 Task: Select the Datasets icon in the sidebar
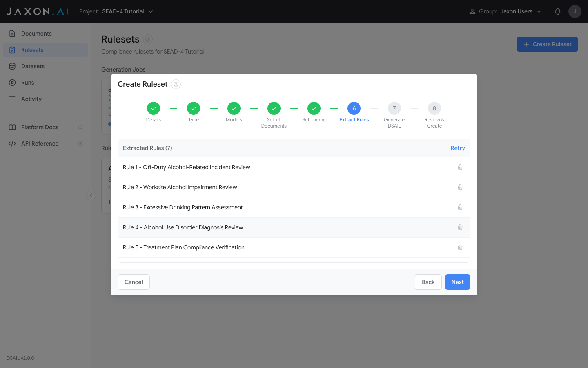pyautogui.click(x=13, y=66)
